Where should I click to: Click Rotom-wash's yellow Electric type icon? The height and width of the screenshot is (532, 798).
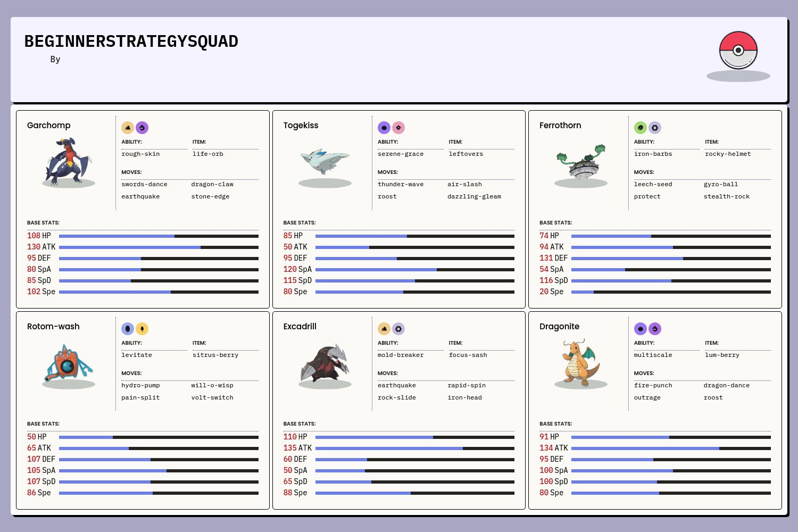coord(142,329)
